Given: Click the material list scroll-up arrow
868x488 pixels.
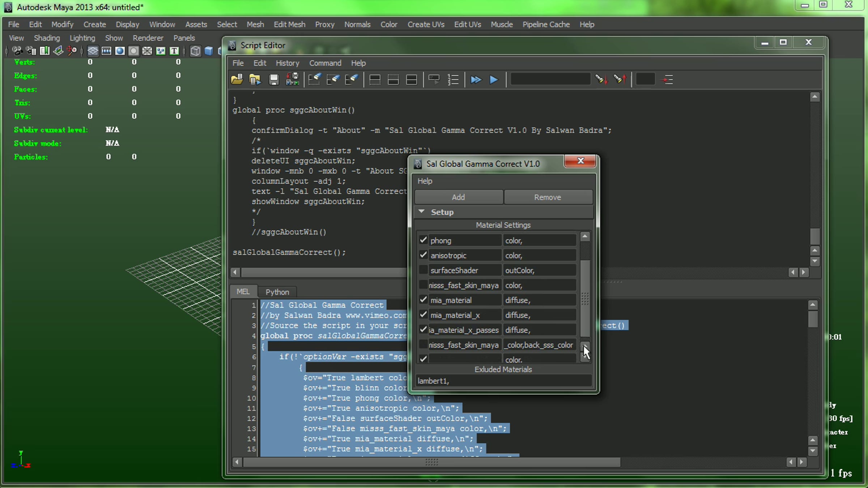Looking at the screenshot, I should [x=585, y=237].
